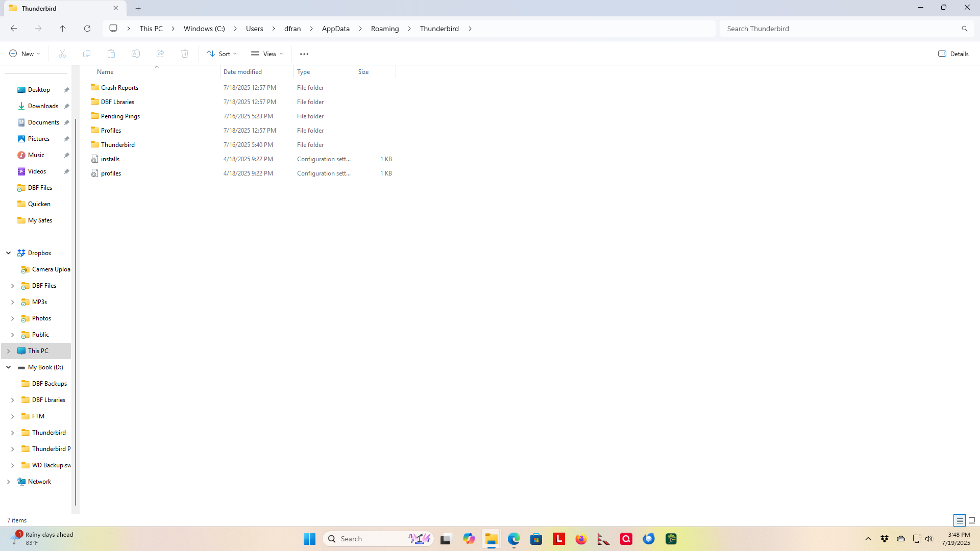Open the volume tray icon
980x551 pixels.
(x=929, y=539)
